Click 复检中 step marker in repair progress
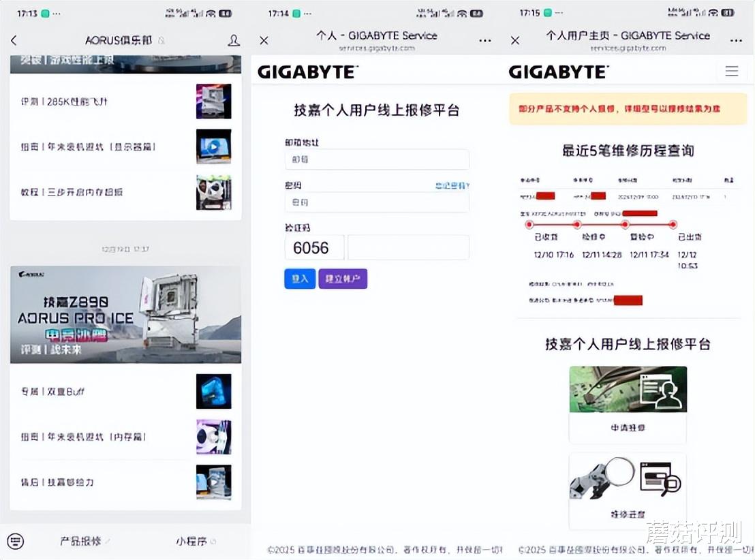The width and height of the screenshot is (755, 560). click(625, 224)
